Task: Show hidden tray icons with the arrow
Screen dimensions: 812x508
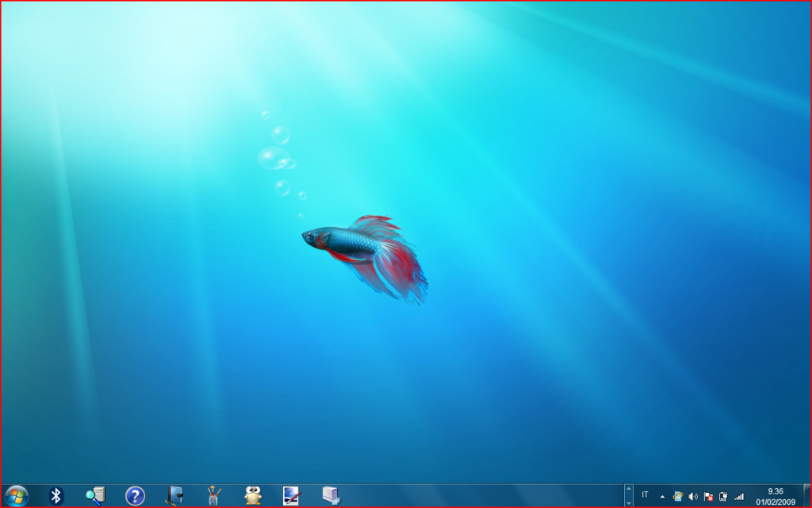Action: (x=662, y=497)
